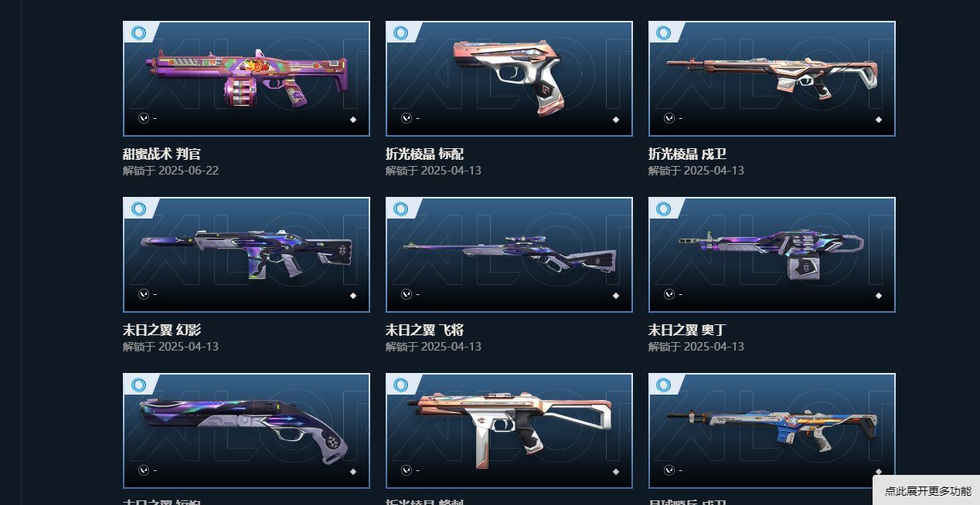
Task: Click the diamond marker on 末日之翼 幻影 card
Action: 353,296
